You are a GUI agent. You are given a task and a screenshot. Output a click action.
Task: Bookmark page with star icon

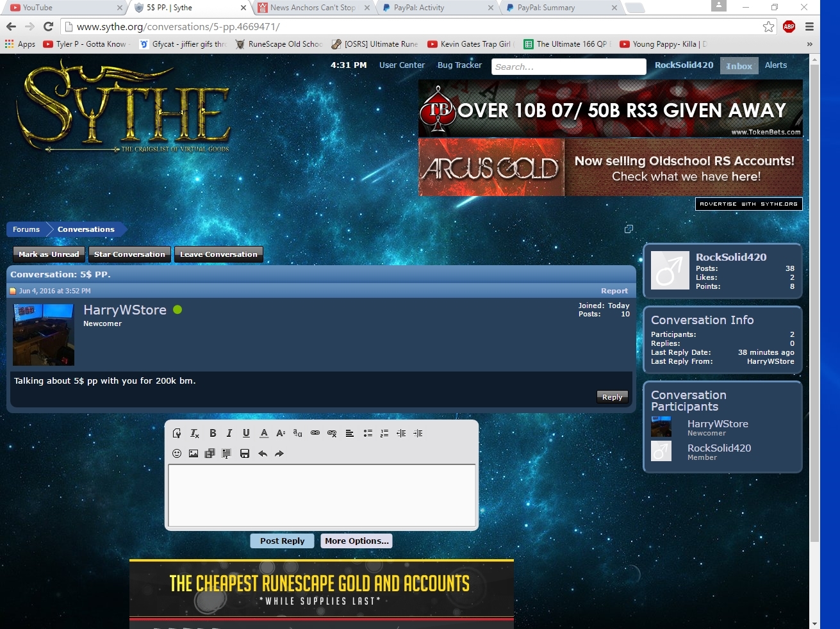(768, 26)
